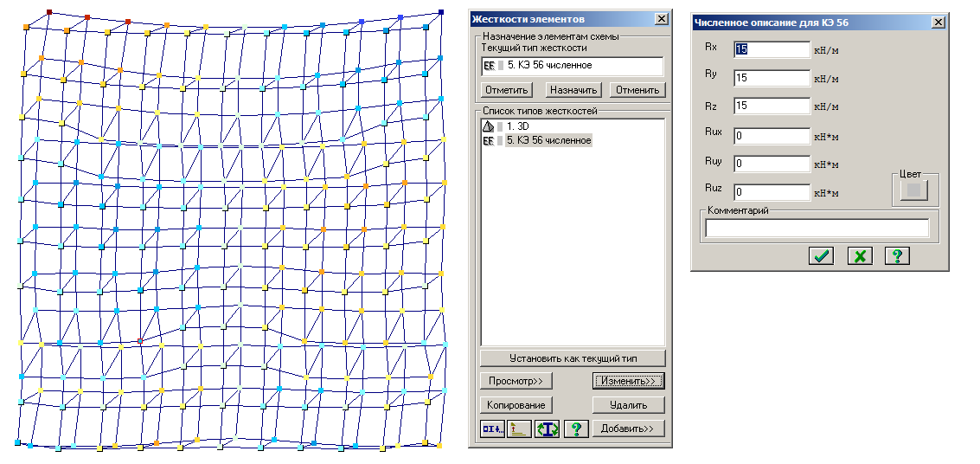This screenshot has width=980, height=464.
Task: Focus the Ruy input field
Action: [772, 164]
